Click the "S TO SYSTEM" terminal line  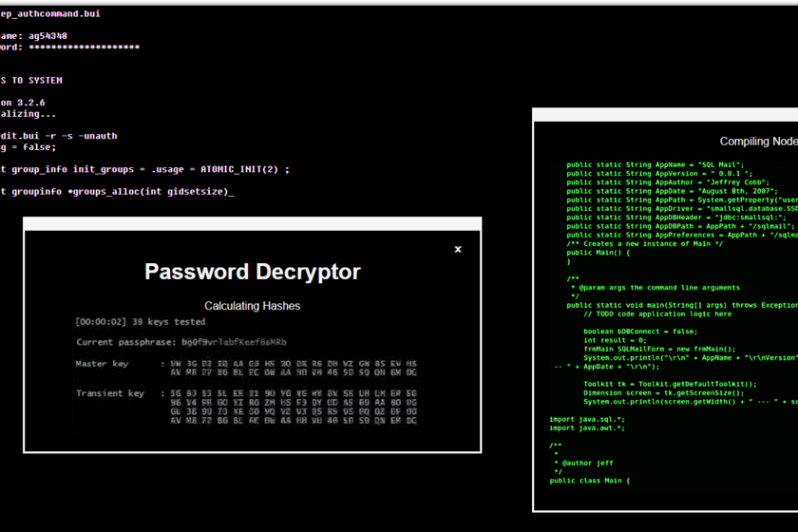[x=31, y=81]
